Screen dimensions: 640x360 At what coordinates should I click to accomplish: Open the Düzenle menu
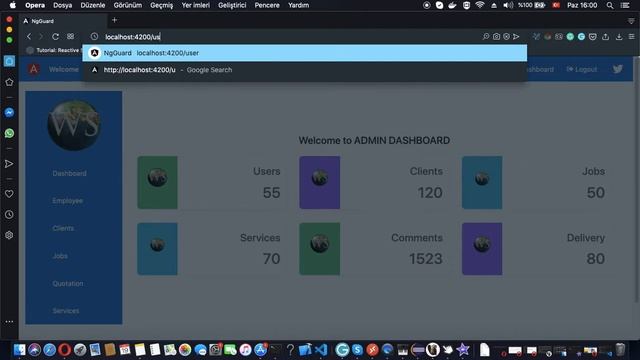coord(93,5)
